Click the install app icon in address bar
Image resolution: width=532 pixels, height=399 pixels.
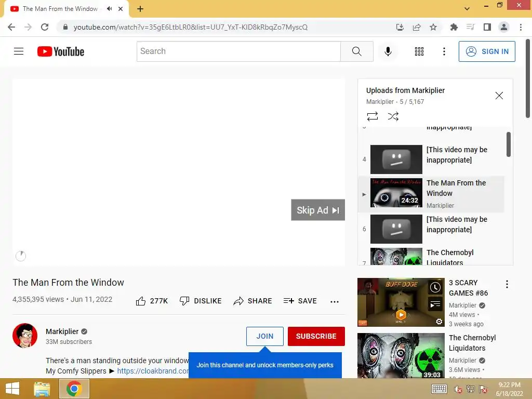coord(400,27)
